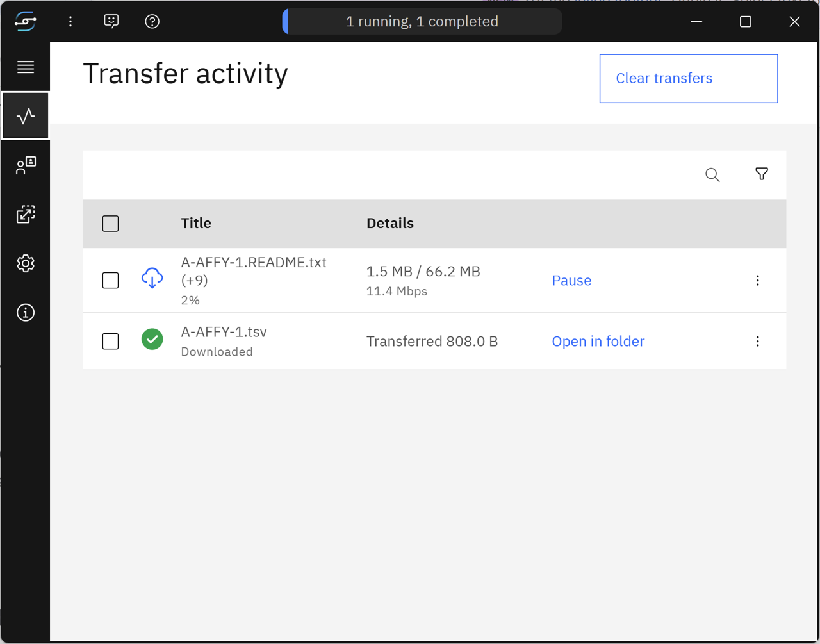
Task: Toggle the select-all checkbox in table header
Action: click(x=110, y=224)
